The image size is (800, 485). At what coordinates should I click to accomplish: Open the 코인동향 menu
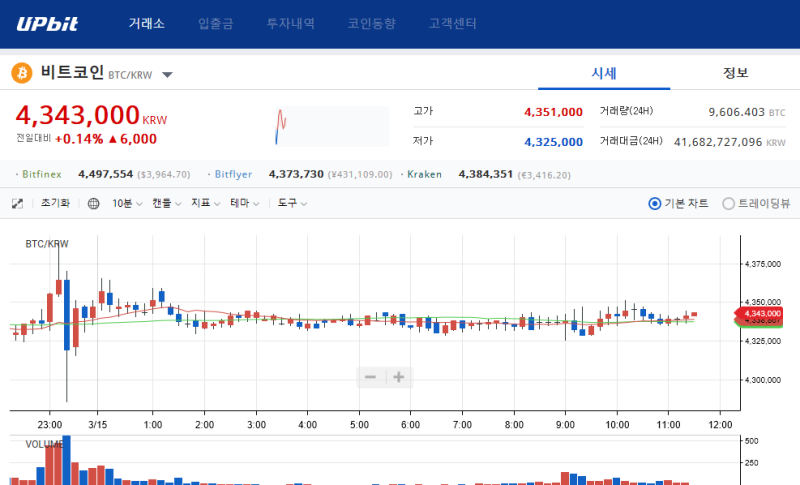pyautogui.click(x=371, y=23)
